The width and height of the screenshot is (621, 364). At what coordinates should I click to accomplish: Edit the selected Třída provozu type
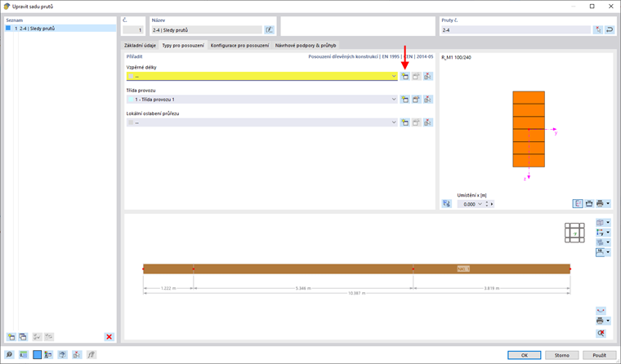click(x=416, y=100)
